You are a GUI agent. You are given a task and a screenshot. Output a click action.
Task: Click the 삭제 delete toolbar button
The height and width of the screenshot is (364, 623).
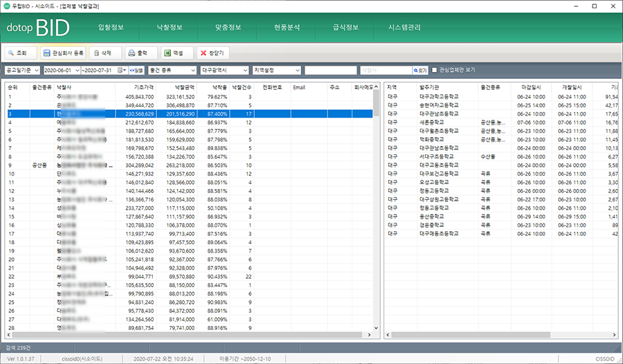[105, 53]
